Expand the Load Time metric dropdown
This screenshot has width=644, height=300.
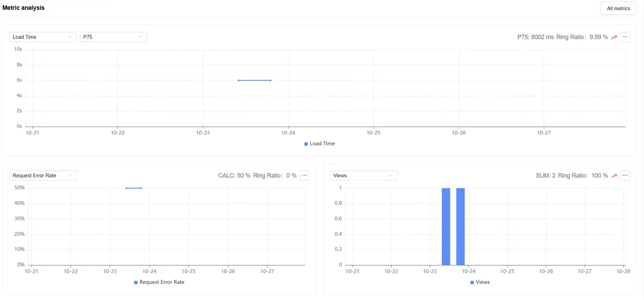[x=42, y=37]
